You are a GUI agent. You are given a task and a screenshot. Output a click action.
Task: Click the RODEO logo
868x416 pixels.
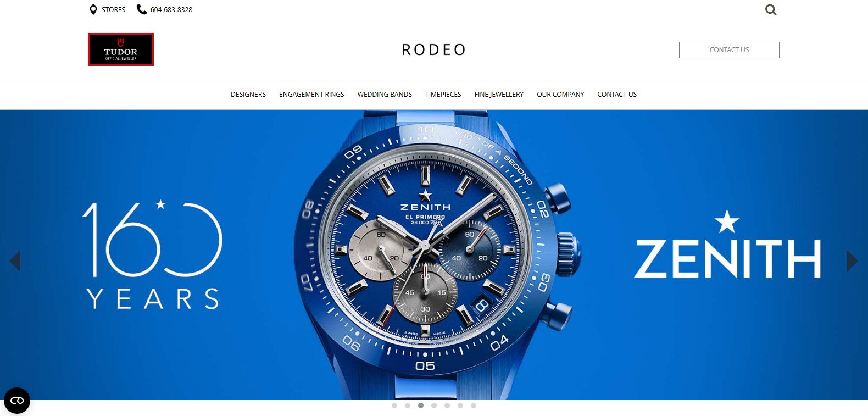433,50
